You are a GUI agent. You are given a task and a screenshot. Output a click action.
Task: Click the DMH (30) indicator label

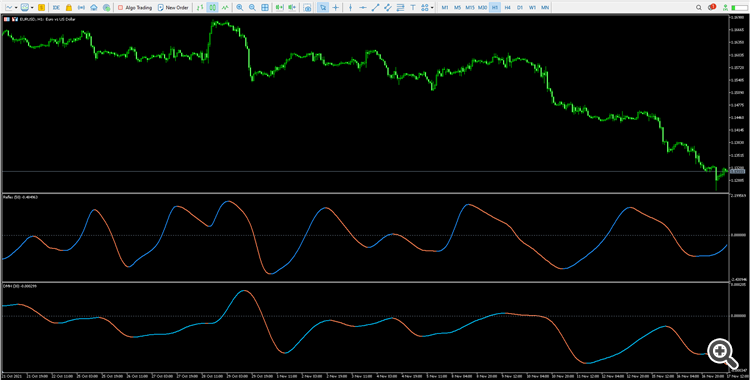point(21,286)
